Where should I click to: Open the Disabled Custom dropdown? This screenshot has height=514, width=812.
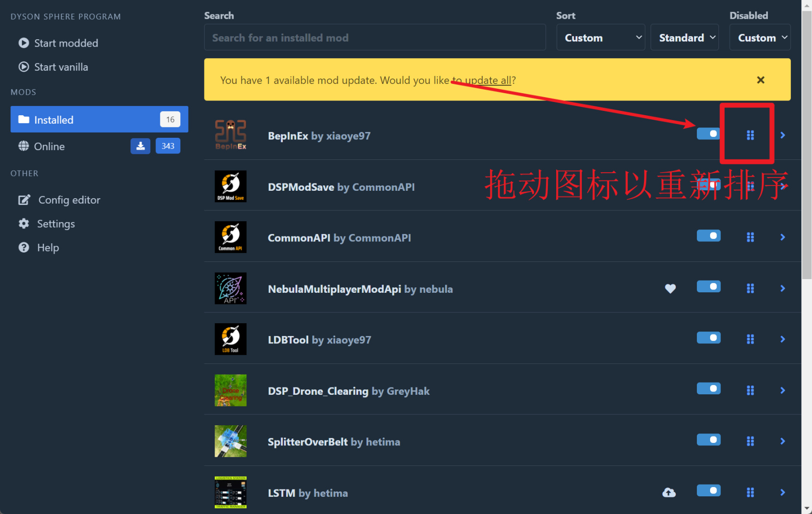tap(761, 37)
